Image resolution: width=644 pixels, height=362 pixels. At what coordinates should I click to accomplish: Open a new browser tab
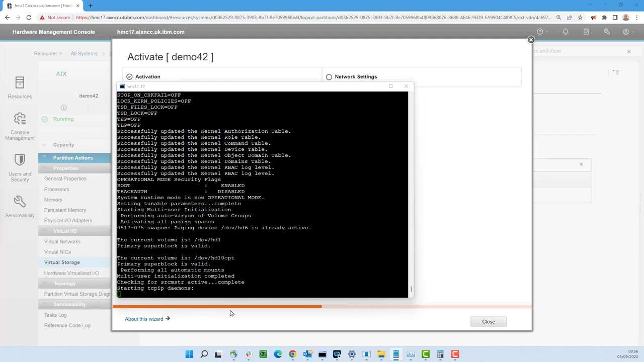pos(91,6)
